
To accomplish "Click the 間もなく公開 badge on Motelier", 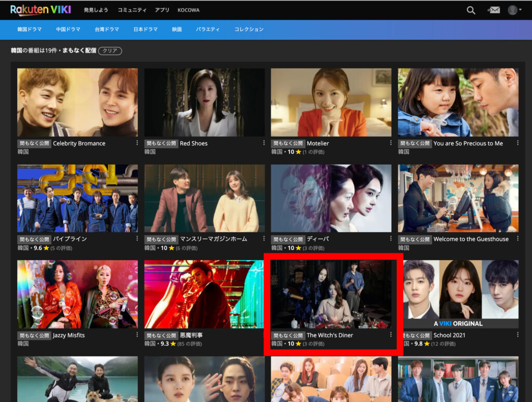I will pyautogui.click(x=288, y=143).
